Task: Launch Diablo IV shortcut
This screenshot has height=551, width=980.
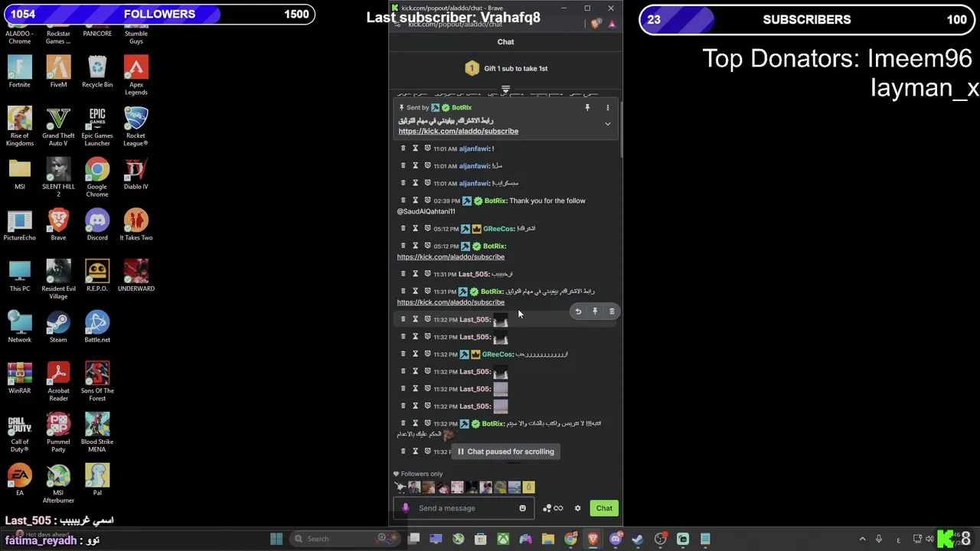Action: 136,174
